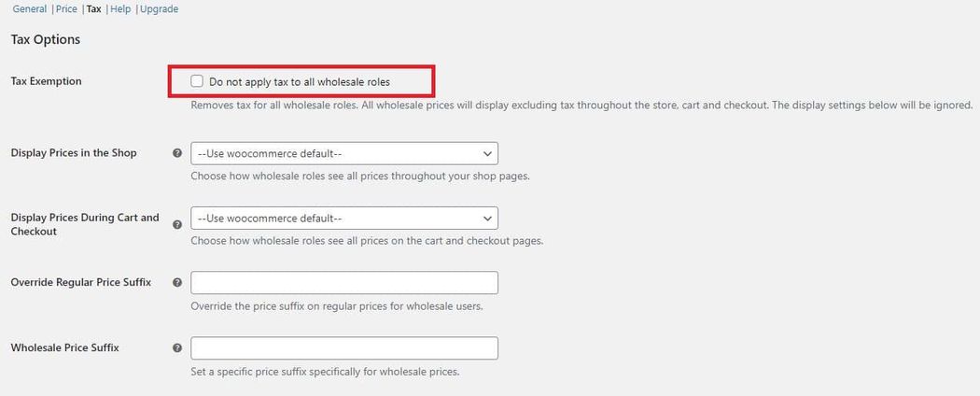Select the Tax tab

coord(93,9)
